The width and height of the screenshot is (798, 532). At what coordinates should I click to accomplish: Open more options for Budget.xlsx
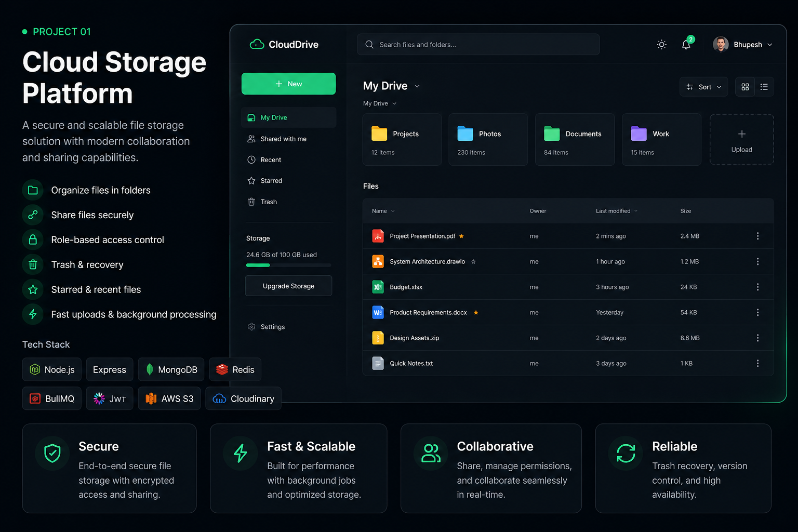pos(757,287)
